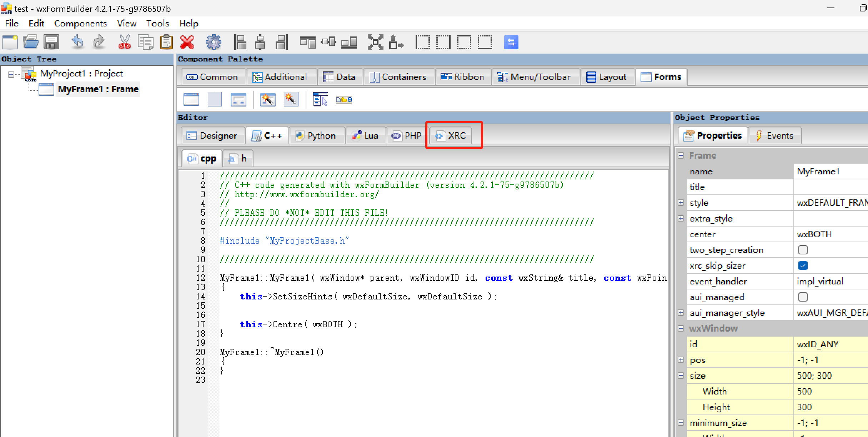Screen dimensions: 868x437
Task: Expand the pos property row
Action: point(681,360)
